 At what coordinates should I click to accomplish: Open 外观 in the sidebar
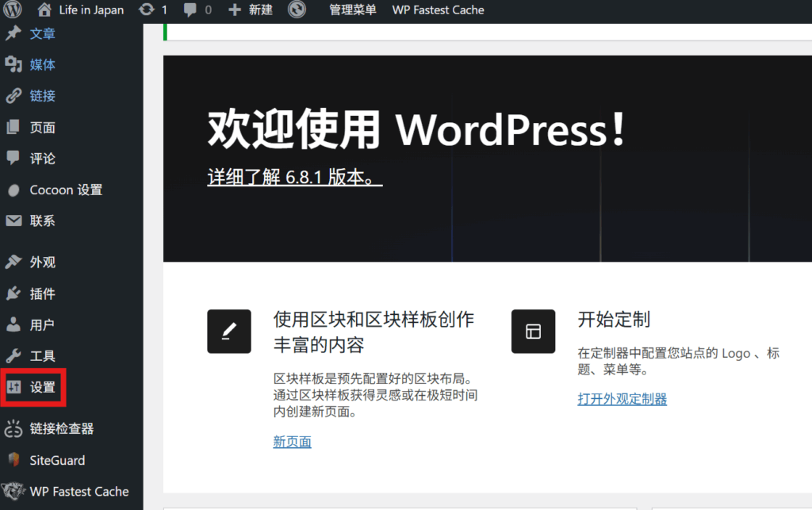point(43,263)
